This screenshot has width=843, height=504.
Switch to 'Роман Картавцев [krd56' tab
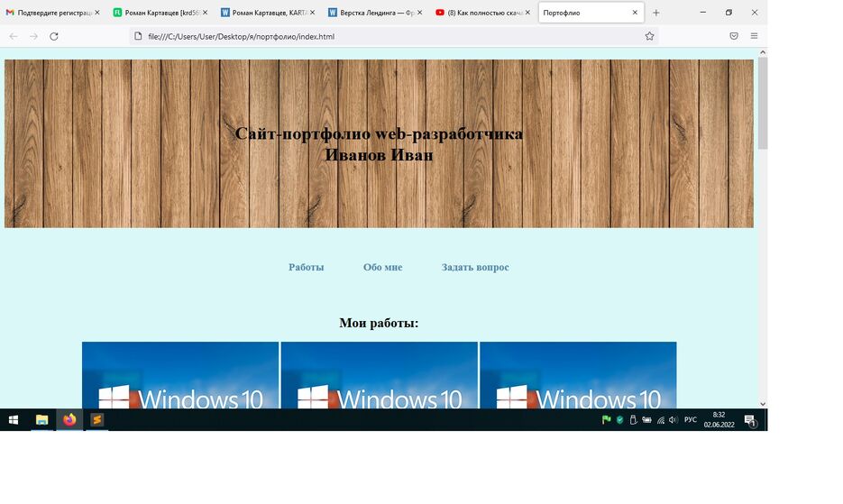tap(160, 13)
